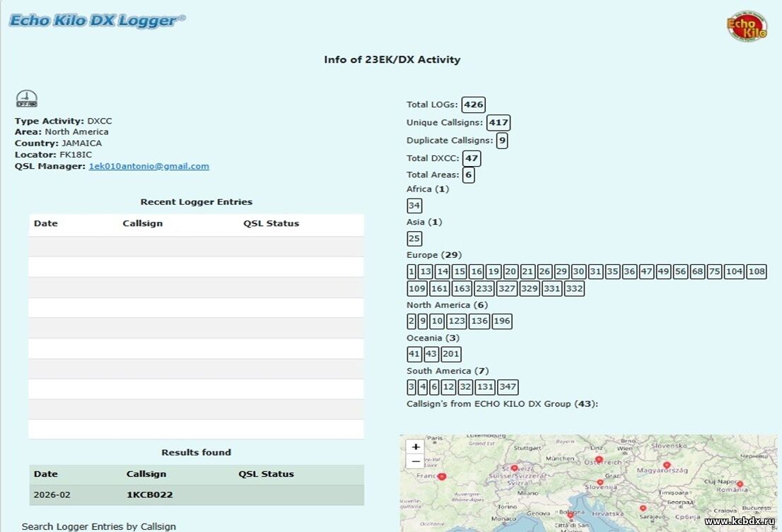Click Callsign header in Recent Logger Entries
The height and width of the screenshot is (532, 782).
click(142, 223)
